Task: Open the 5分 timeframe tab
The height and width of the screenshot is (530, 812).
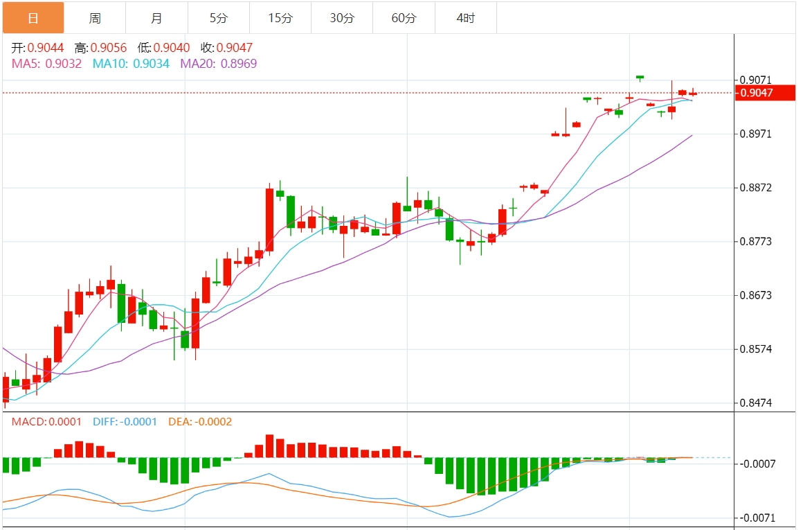Action: pos(219,18)
